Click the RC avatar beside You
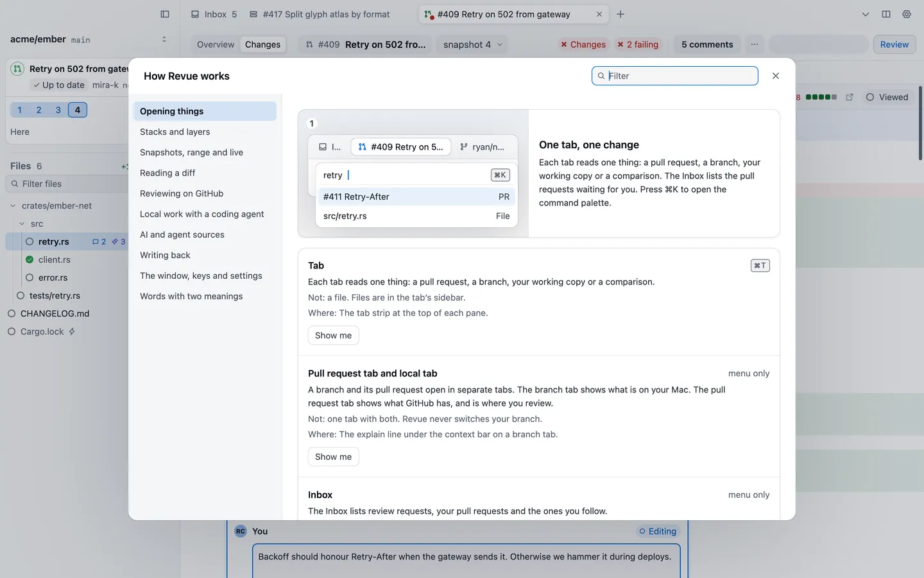924x578 pixels. click(x=241, y=531)
